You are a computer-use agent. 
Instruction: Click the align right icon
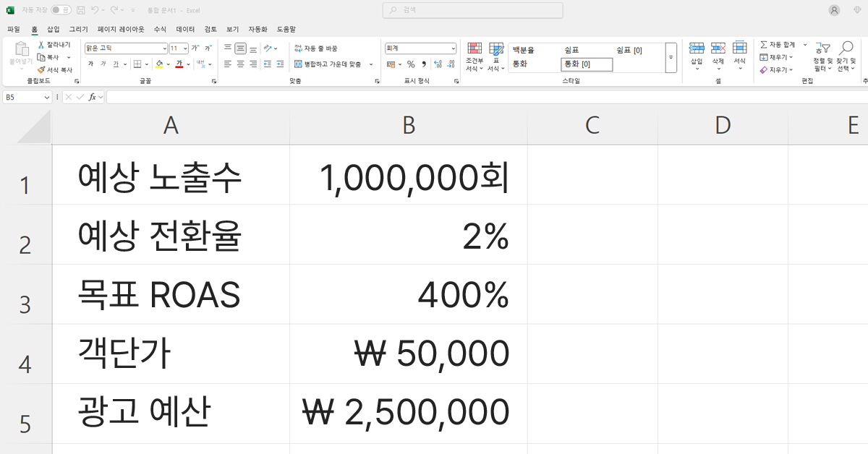(253, 64)
